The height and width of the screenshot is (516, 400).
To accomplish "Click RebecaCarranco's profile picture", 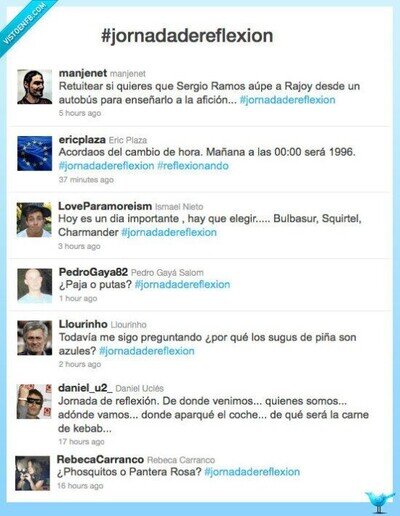I will pos(32,473).
